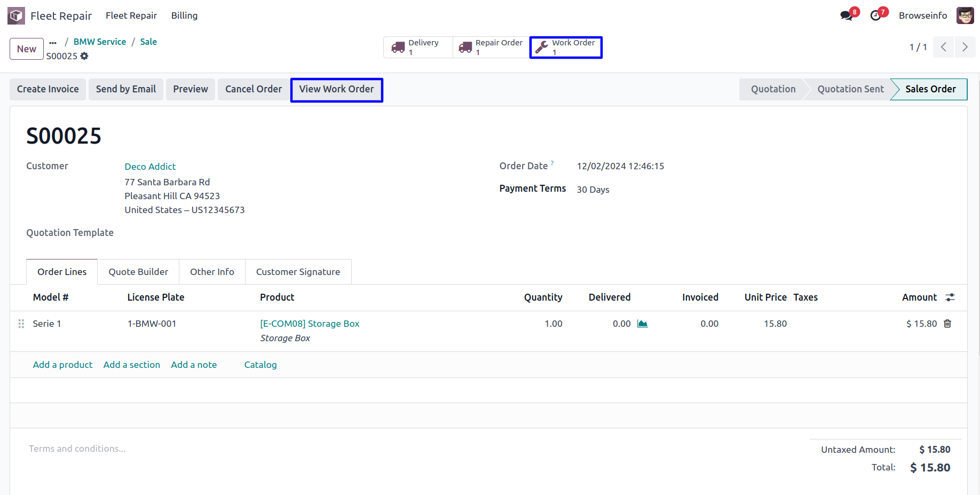The width and height of the screenshot is (980, 495).
Task: Expand the breadcrumb ellipsis menu
Action: 53,42
